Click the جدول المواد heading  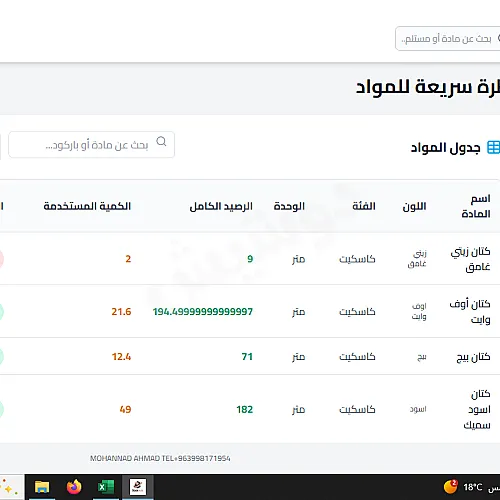[x=445, y=147]
